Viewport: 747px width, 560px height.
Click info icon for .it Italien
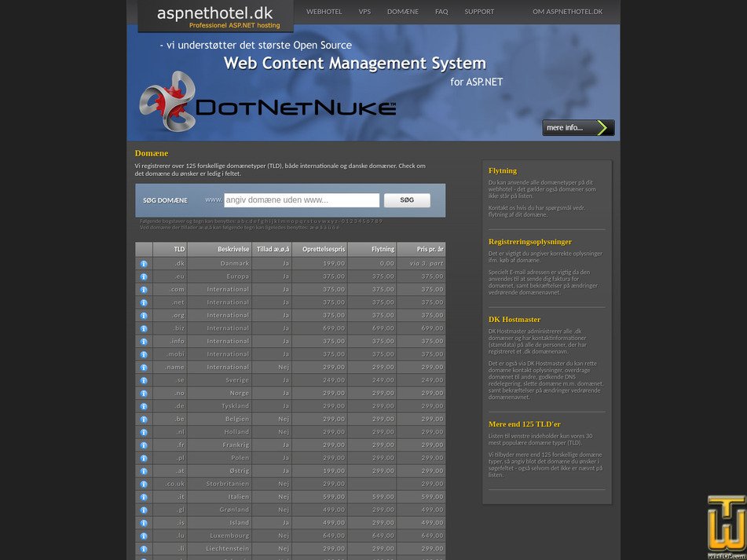[144, 496]
